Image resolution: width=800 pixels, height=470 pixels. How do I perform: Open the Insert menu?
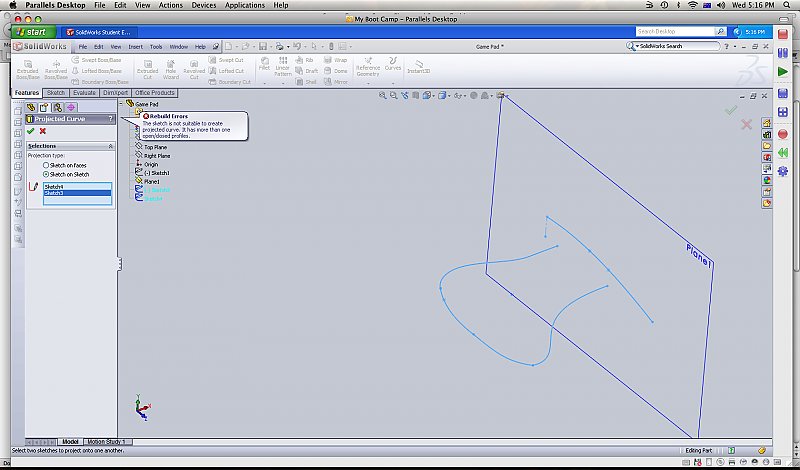point(135,47)
